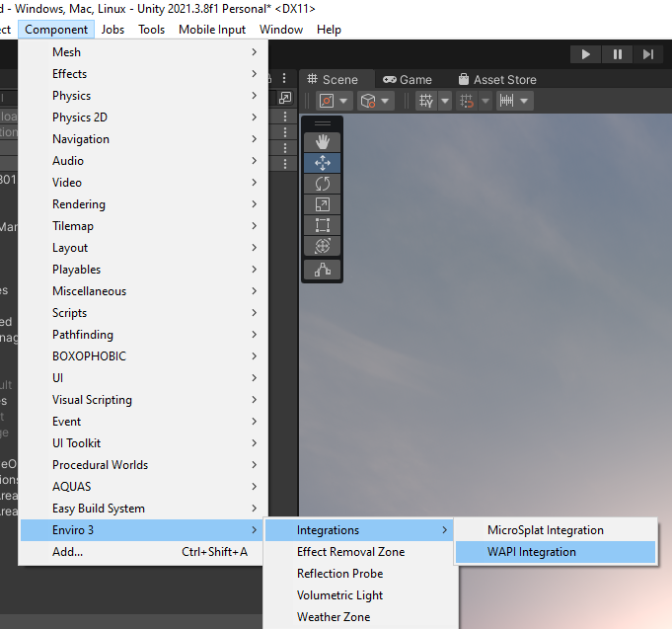Expand the UI Toolkit submenu
This screenshot has height=629, width=672.
click(x=143, y=443)
